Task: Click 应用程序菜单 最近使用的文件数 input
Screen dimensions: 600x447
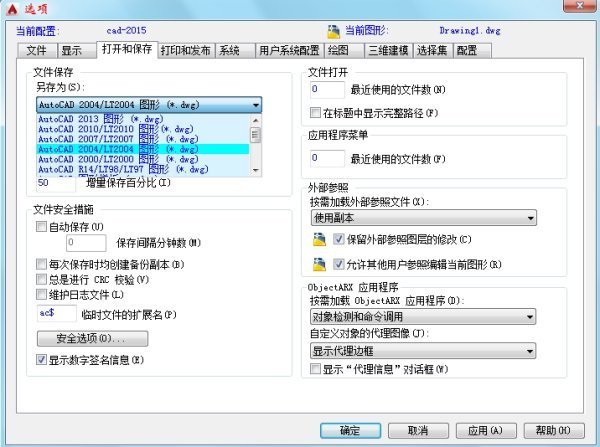Action: click(x=327, y=158)
